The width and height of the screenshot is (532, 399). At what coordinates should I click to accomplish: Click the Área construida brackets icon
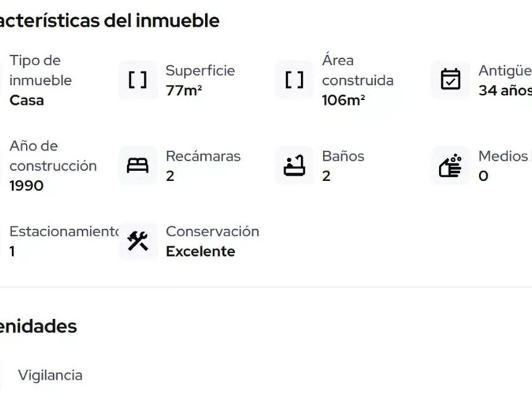[294, 80]
